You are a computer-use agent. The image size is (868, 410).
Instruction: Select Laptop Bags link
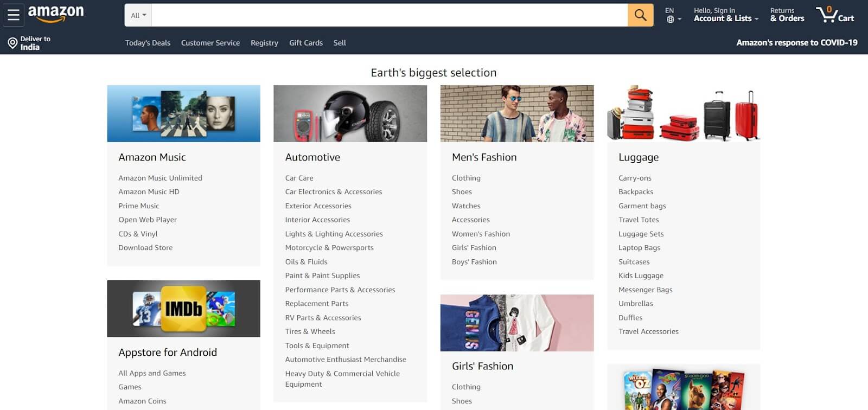click(640, 248)
